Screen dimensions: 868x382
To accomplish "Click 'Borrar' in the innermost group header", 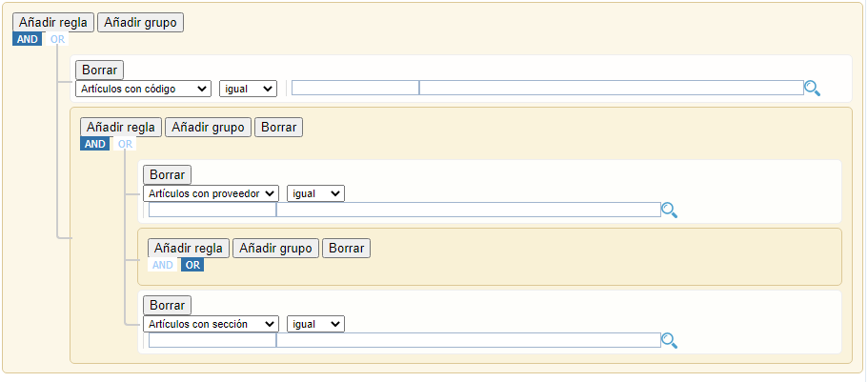I will [346, 248].
